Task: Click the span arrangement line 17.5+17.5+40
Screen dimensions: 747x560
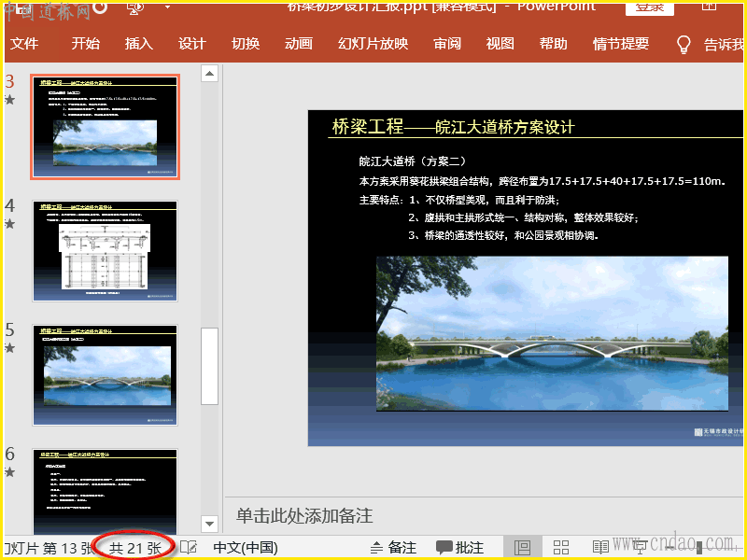Action: pyautogui.click(x=543, y=181)
